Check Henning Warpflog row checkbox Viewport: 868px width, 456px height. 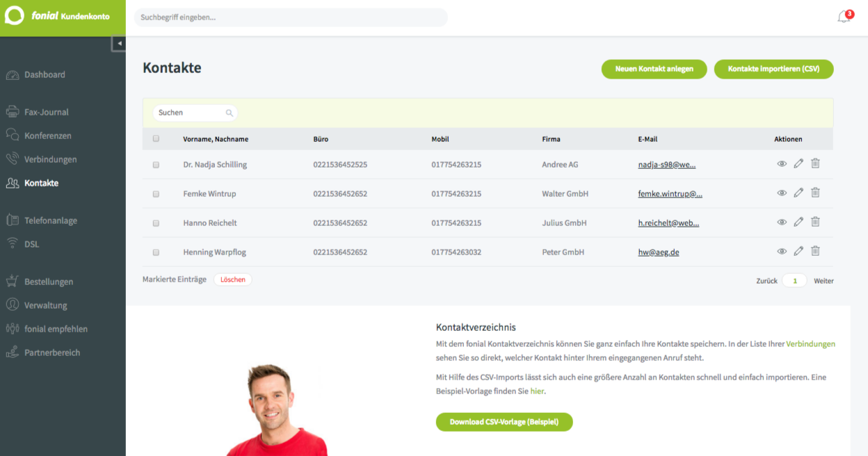(x=156, y=252)
